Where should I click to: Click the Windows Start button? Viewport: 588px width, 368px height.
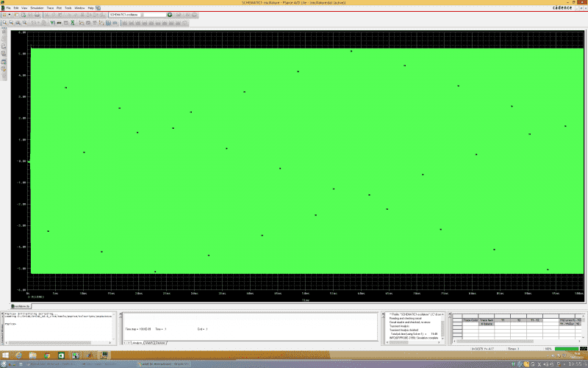6,355
